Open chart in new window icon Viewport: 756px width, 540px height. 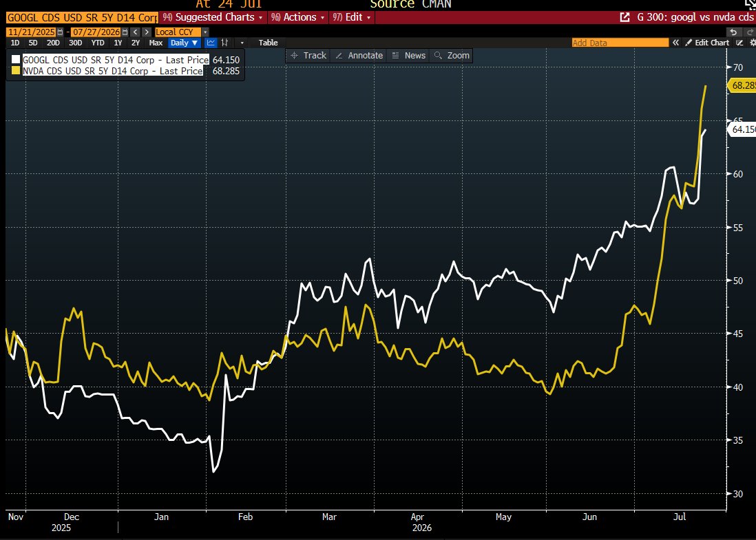(x=625, y=17)
